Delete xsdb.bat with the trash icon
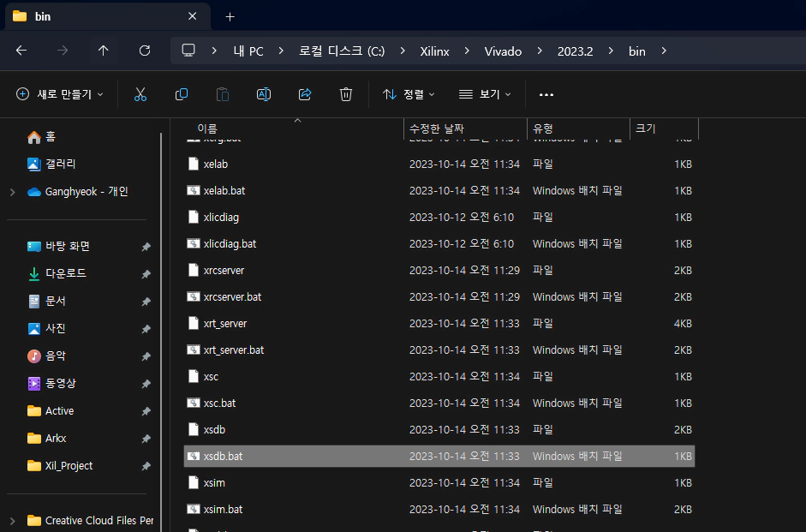The width and height of the screenshot is (806, 532). coord(345,94)
